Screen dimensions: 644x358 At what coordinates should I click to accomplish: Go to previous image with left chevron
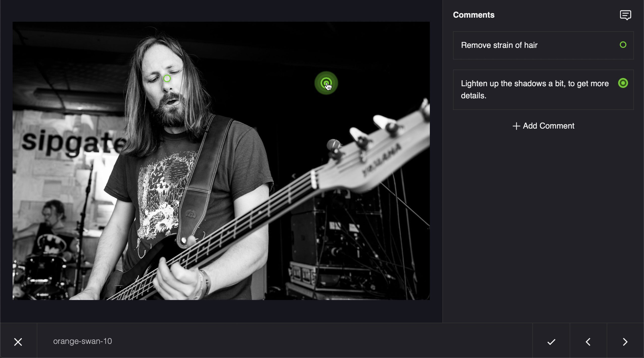tap(588, 342)
